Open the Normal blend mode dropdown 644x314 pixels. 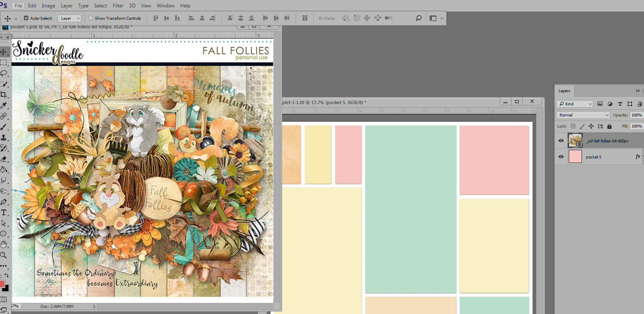click(x=583, y=115)
